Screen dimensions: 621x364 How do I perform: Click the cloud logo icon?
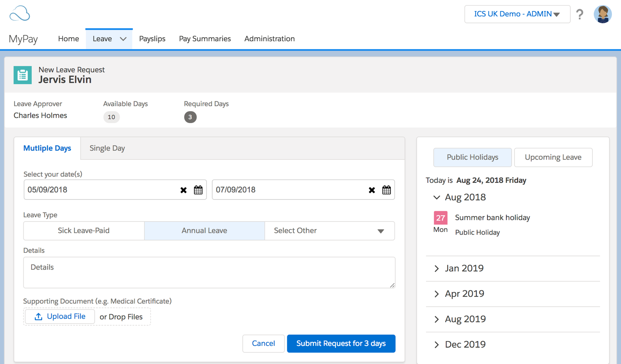pyautogui.click(x=20, y=13)
